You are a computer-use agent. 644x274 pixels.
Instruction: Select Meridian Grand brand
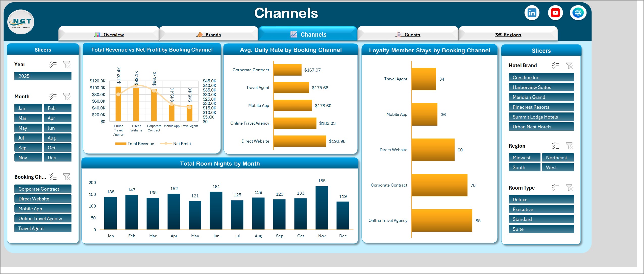pos(541,97)
